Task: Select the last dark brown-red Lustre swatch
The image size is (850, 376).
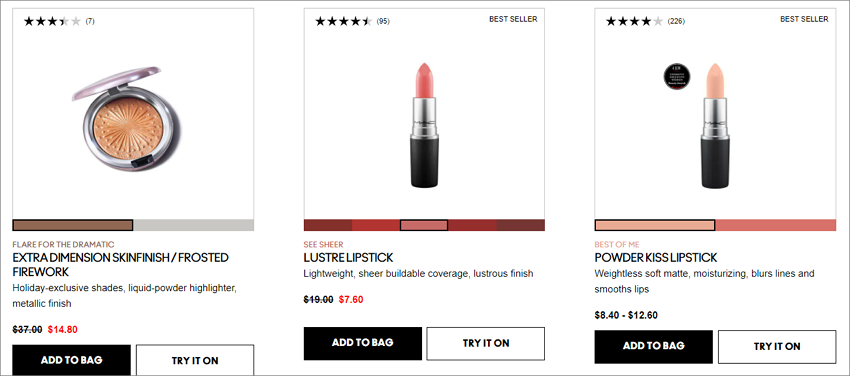Action: coord(520,225)
